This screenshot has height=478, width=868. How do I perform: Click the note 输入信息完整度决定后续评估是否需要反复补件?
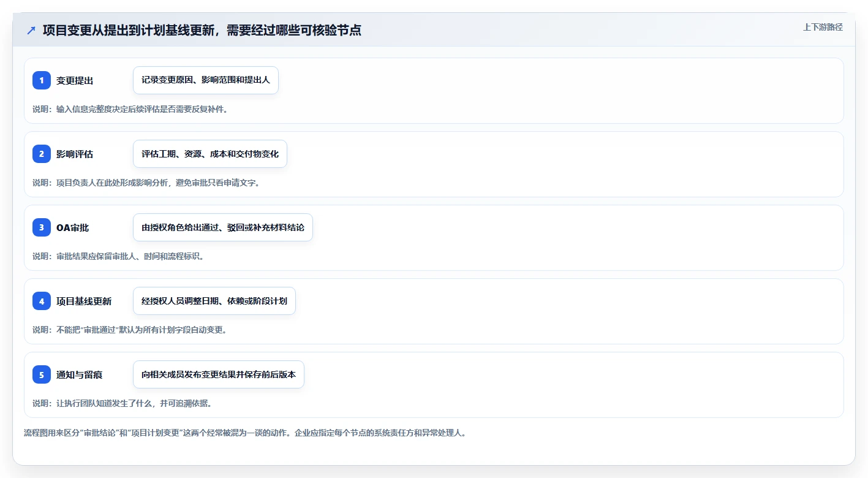click(x=130, y=109)
